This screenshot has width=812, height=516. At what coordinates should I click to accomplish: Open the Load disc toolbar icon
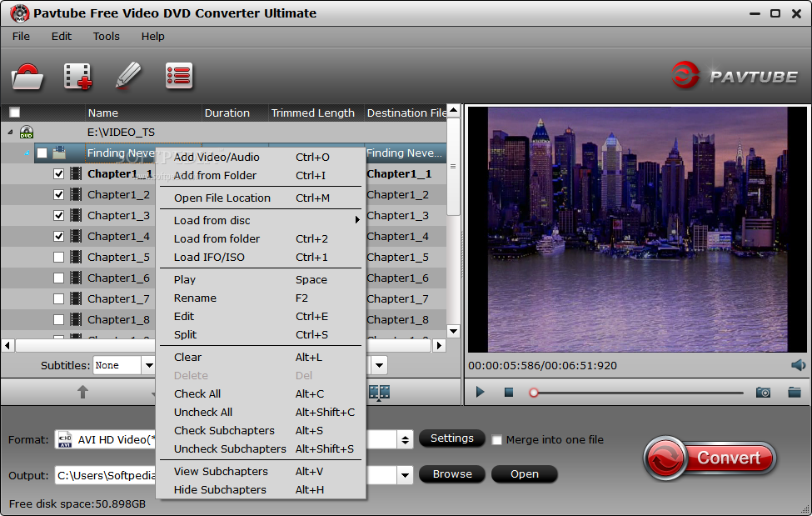(x=27, y=77)
